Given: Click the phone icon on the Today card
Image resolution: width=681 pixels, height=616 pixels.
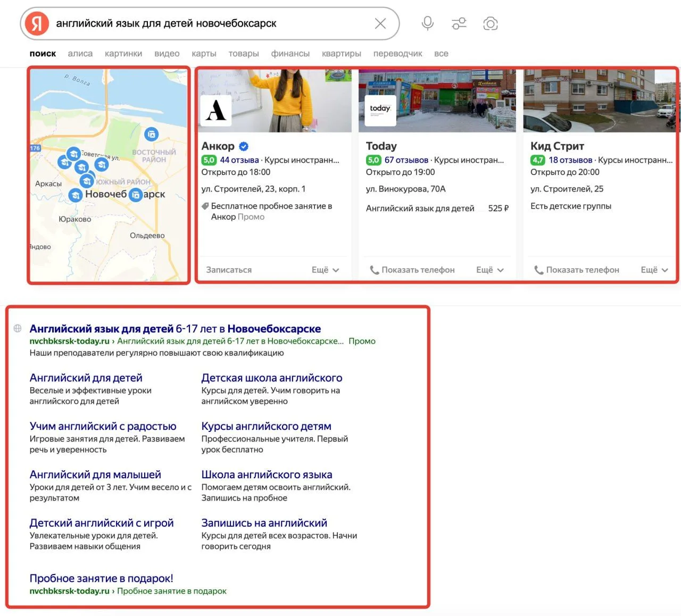Looking at the screenshot, I should point(375,270).
